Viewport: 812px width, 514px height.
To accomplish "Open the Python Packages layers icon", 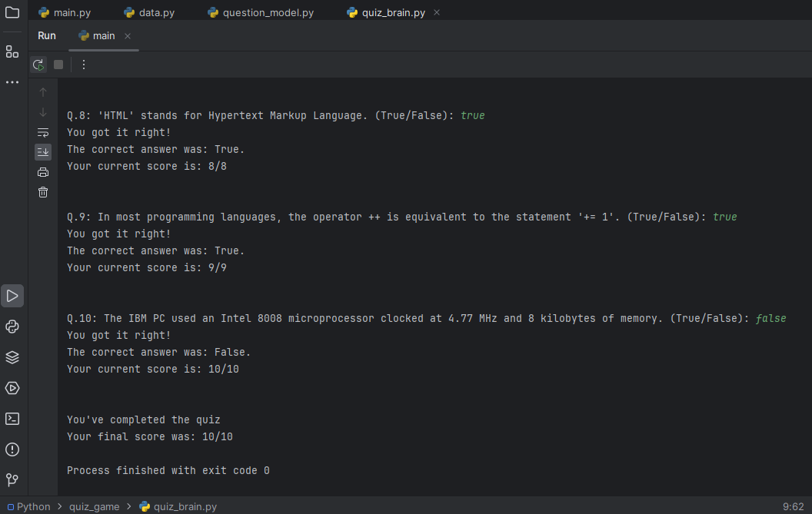I will [x=12, y=357].
